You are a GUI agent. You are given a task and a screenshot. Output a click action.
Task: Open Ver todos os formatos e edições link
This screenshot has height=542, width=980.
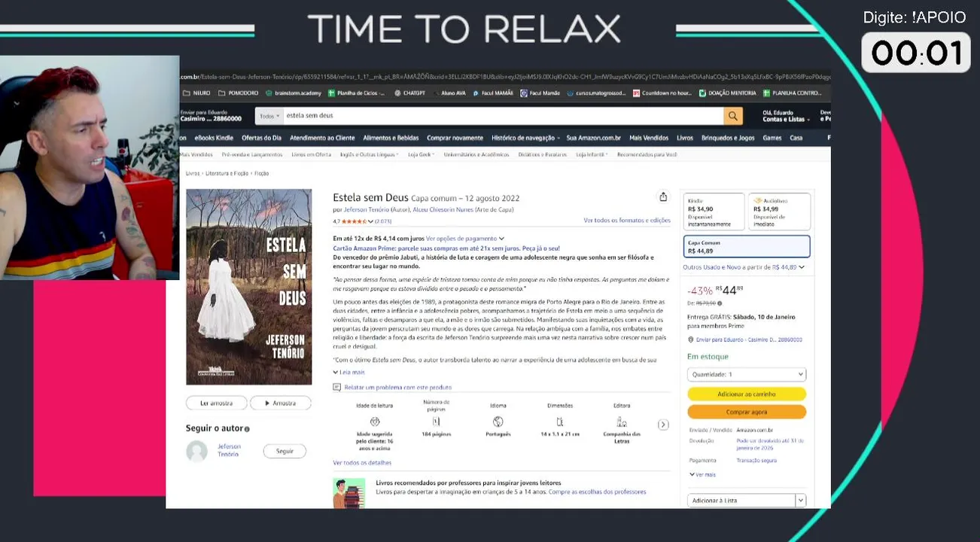pyautogui.click(x=627, y=221)
